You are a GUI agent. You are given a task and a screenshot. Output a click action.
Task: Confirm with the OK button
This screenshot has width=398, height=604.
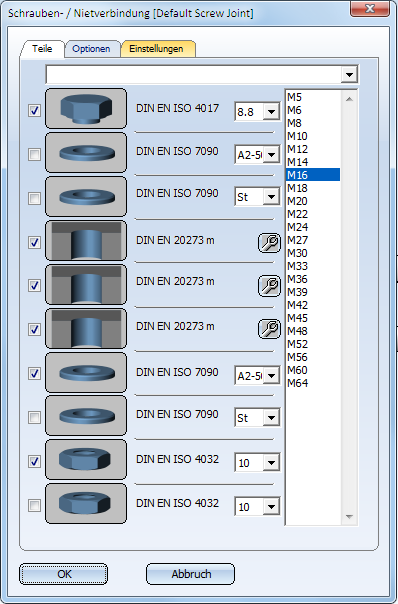coord(64,574)
